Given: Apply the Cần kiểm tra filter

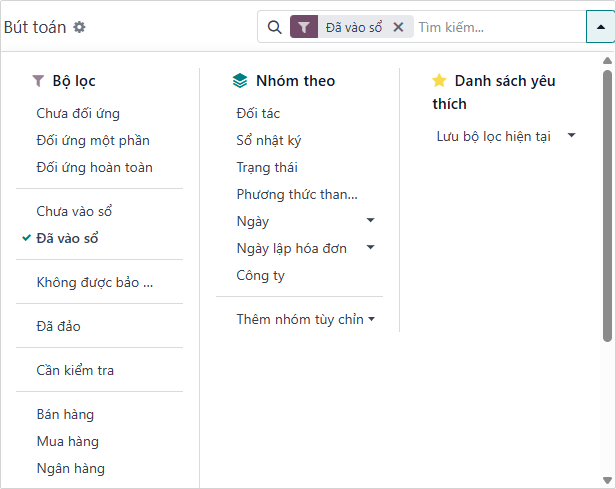Looking at the screenshot, I should pos(75,370).
